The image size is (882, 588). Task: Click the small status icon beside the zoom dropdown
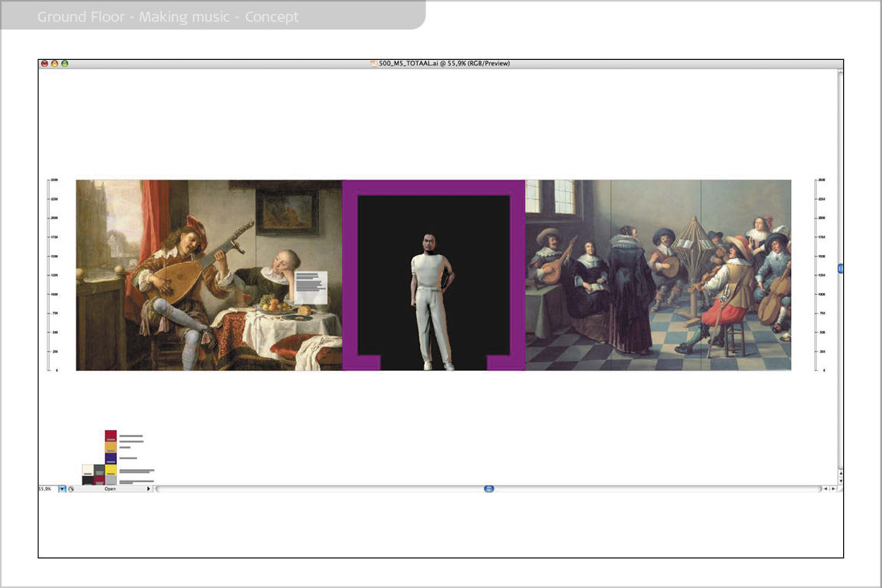coord(71,489)
